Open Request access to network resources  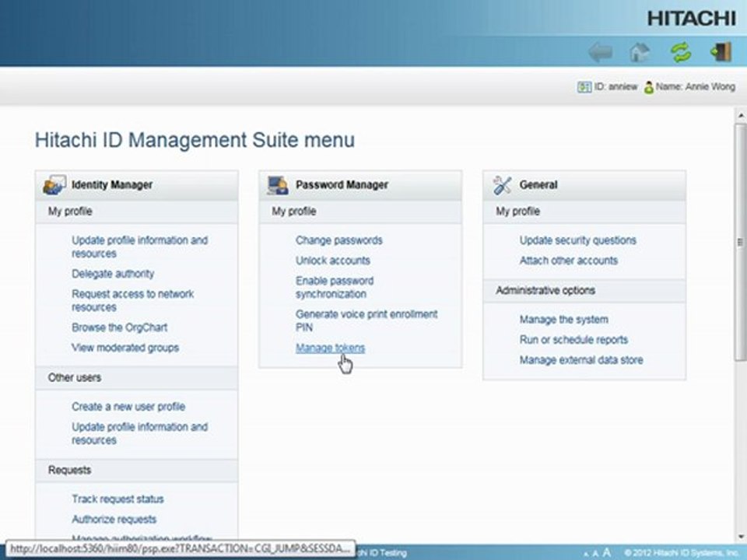[132, 300]
